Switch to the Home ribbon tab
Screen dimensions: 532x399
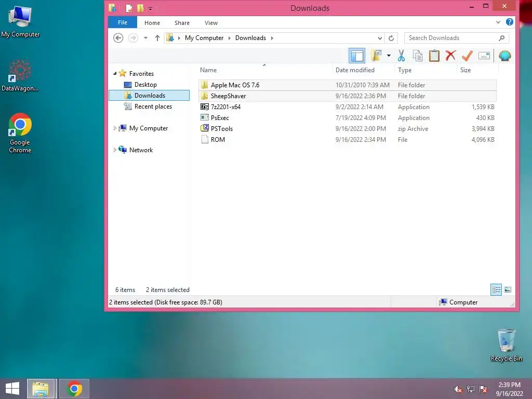[x=152, y=23]
